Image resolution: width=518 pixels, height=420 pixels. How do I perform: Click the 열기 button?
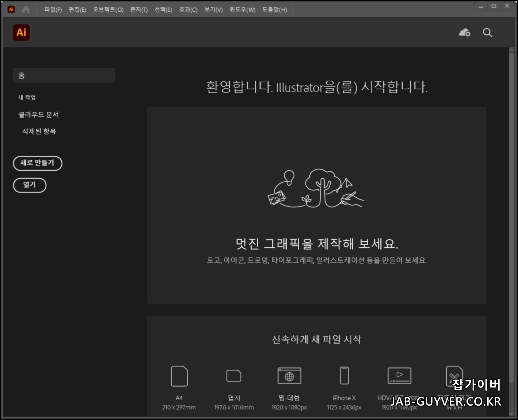click(30, 185)
